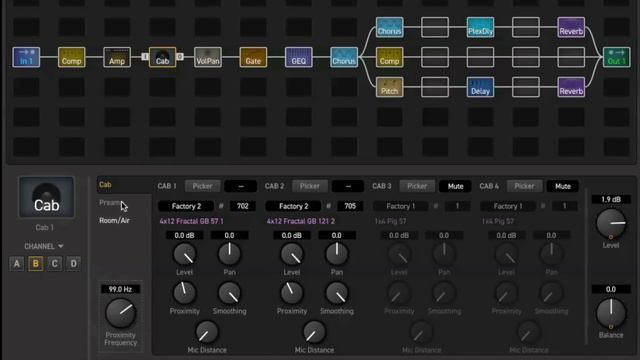This screenshot has height=360, width=640.
Task: Open the CAB 4 Picker
Action: (x=524, y=186)
